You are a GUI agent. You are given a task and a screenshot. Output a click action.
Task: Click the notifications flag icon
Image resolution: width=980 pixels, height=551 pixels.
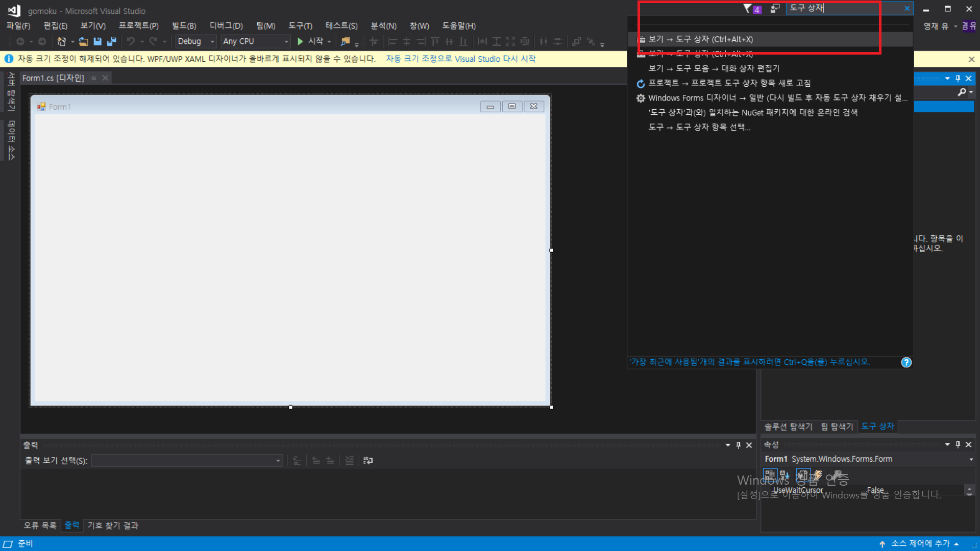click(748, 8)
